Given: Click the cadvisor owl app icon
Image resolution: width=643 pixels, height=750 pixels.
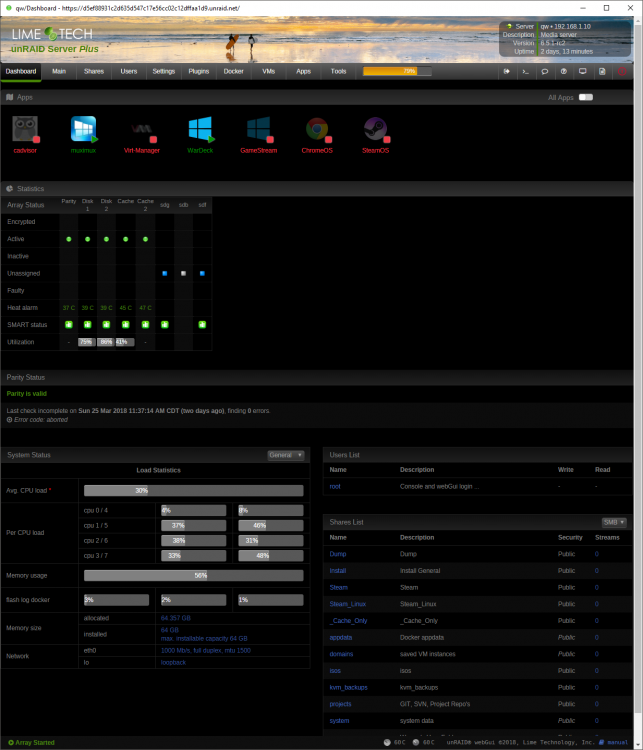Looking at the screenshot, I should coord(25,129).
